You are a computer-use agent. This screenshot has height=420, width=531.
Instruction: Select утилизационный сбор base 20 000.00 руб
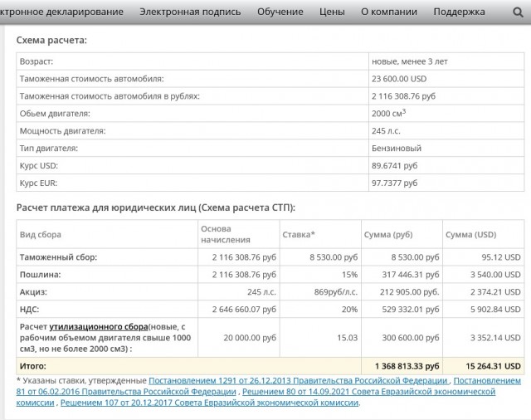tap(250, 338)
